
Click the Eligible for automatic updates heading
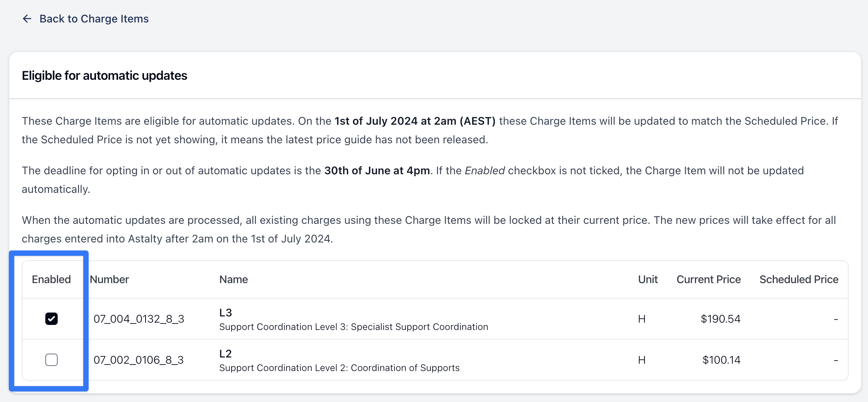[105, 76]
